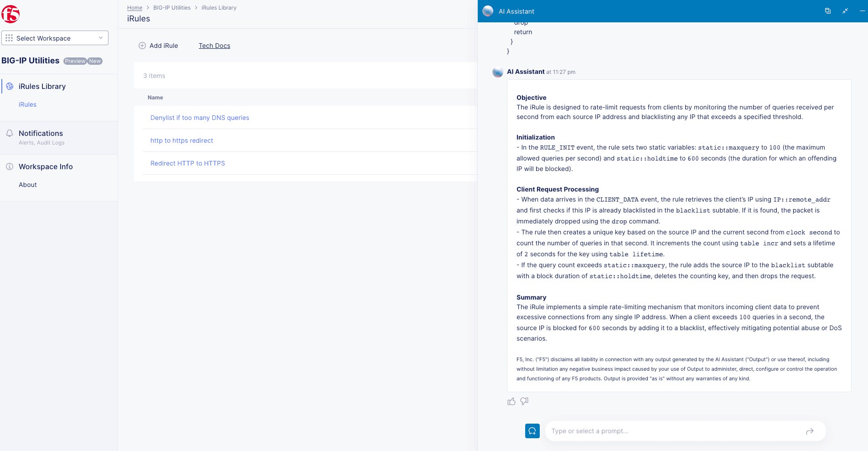Open Denylist if too many DNS queries
868x451 pixels.
tap(200, 118)
